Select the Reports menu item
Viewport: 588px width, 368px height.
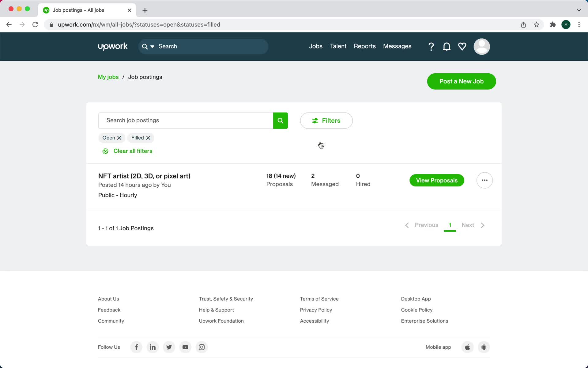pos(364,46)
